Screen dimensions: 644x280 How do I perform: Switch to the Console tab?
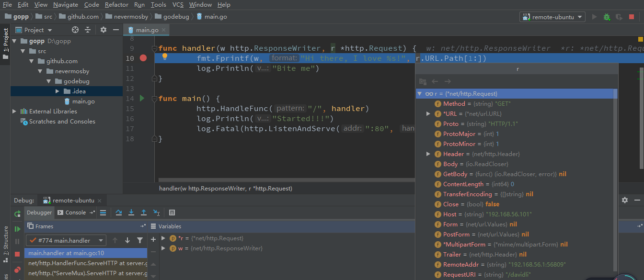click(75, 213)
